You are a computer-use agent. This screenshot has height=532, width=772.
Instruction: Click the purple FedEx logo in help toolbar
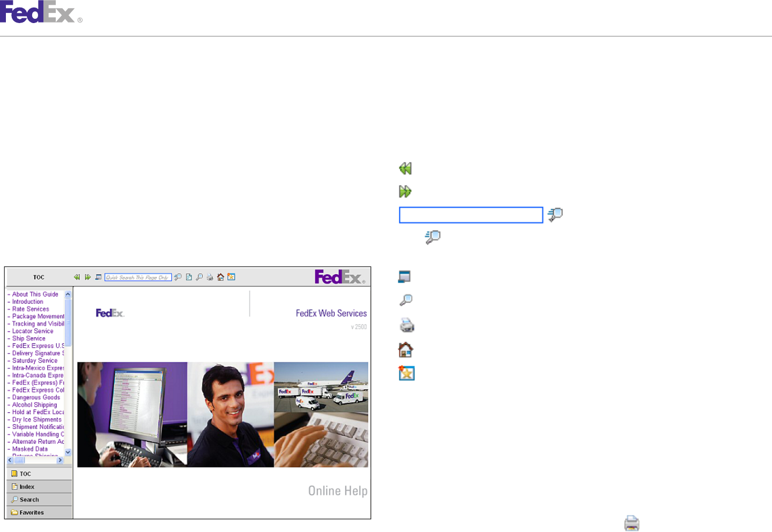[x=340, y=277]
